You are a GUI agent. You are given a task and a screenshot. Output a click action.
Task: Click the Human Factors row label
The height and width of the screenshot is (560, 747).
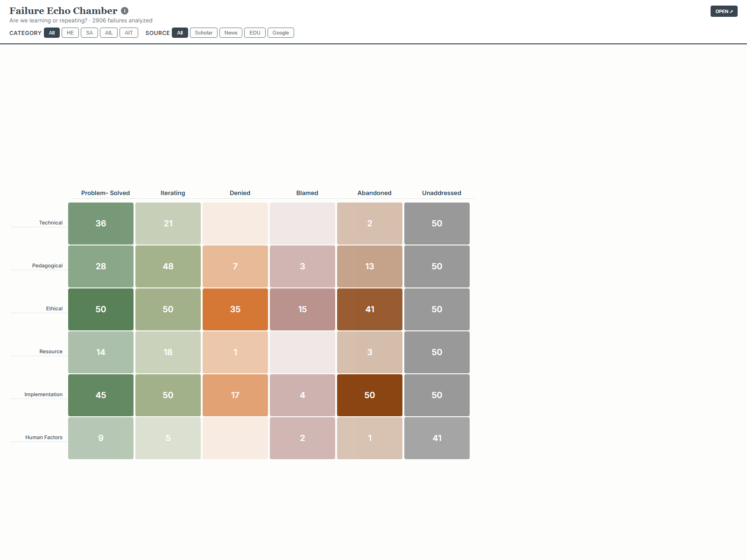click(44, 437)
